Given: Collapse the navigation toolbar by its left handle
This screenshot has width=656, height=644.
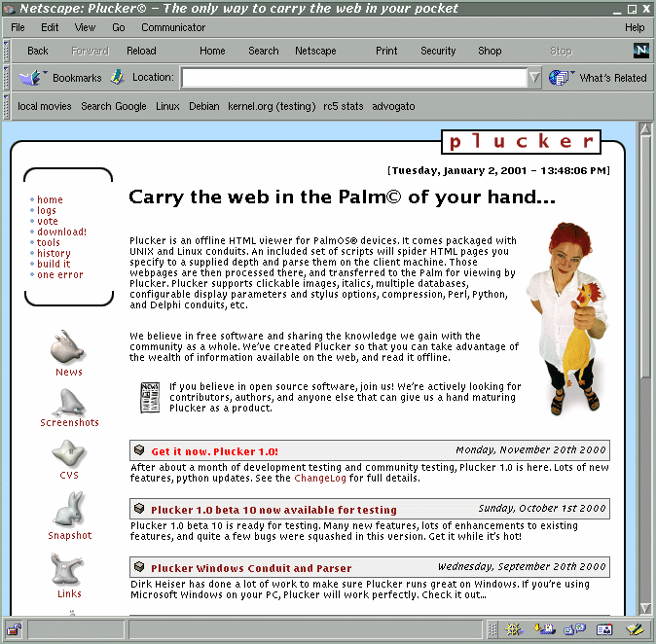Looking at the screenshot, I should (x=6, y=51).
